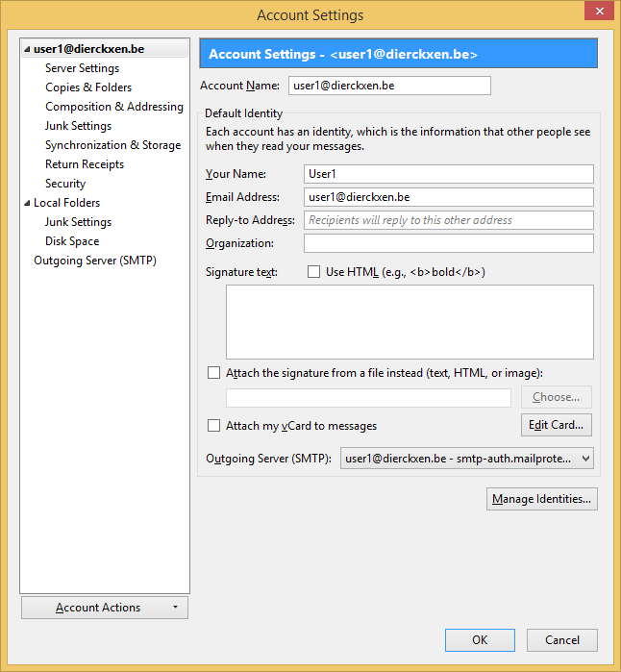Close the Account Settings dialog
Image resolution: width=621 pixels, height=672 pixels.
pos(600,11)
